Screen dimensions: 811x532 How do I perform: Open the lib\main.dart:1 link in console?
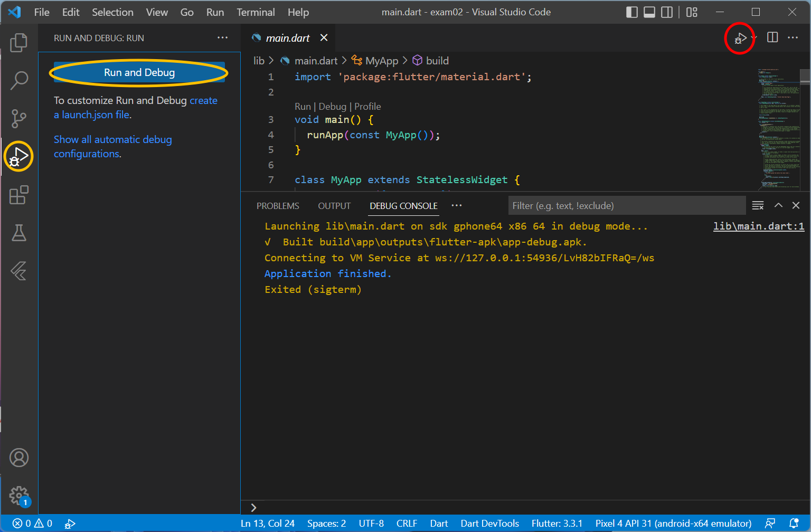[759, 226]
